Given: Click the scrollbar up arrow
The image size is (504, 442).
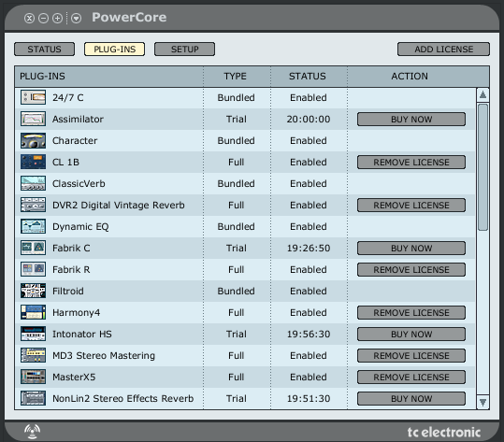Looking at the screenshot, I should click(x=482, y=94).
